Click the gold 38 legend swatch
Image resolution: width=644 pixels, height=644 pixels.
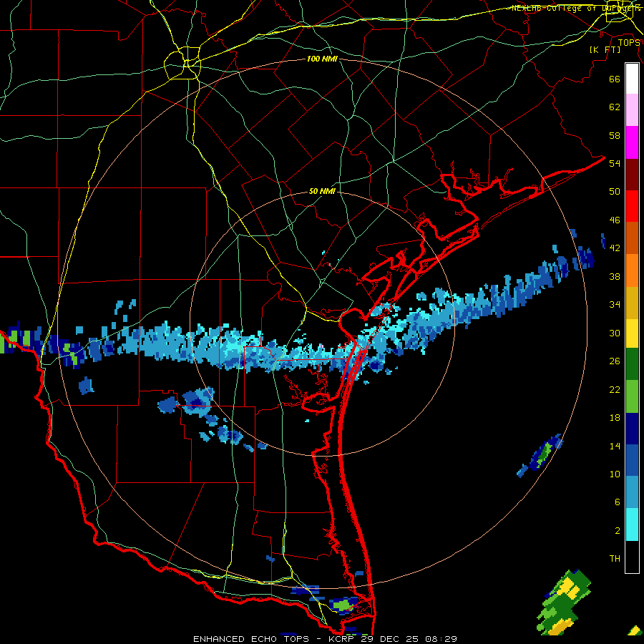click(x=632, y=303)
